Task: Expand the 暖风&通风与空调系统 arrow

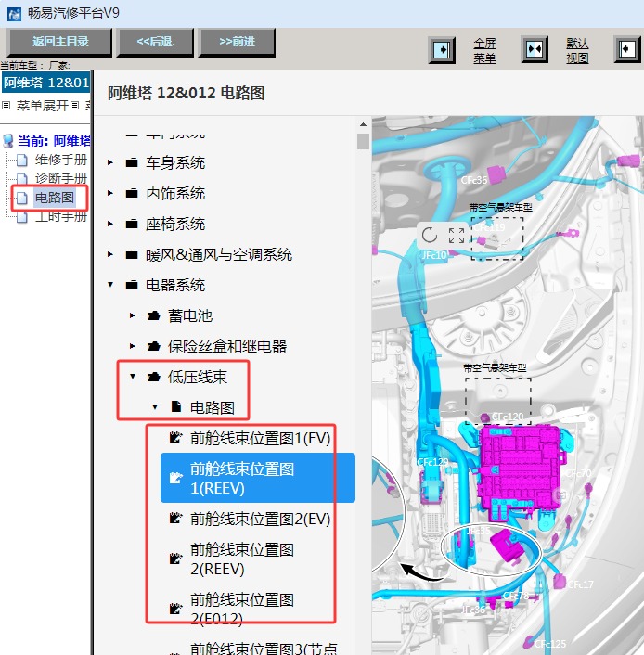Action: [x=109, y=254]
